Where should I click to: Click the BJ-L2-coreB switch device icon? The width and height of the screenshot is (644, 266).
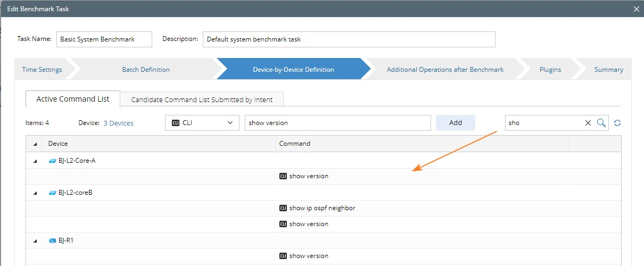click(52, 193)
